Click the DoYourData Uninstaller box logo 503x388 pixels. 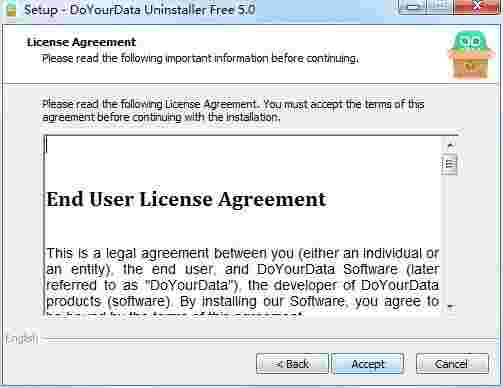pyautogui.click(x=471, y=55)
